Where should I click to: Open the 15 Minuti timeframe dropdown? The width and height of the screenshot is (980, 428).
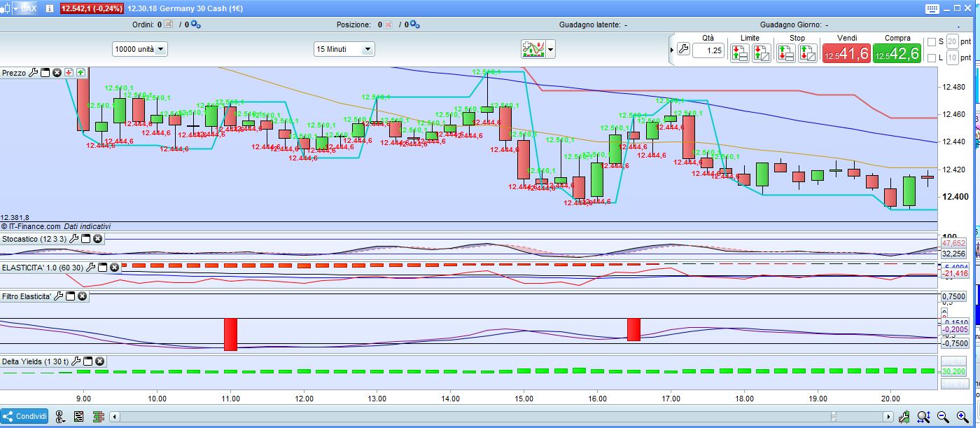point(344,49)
